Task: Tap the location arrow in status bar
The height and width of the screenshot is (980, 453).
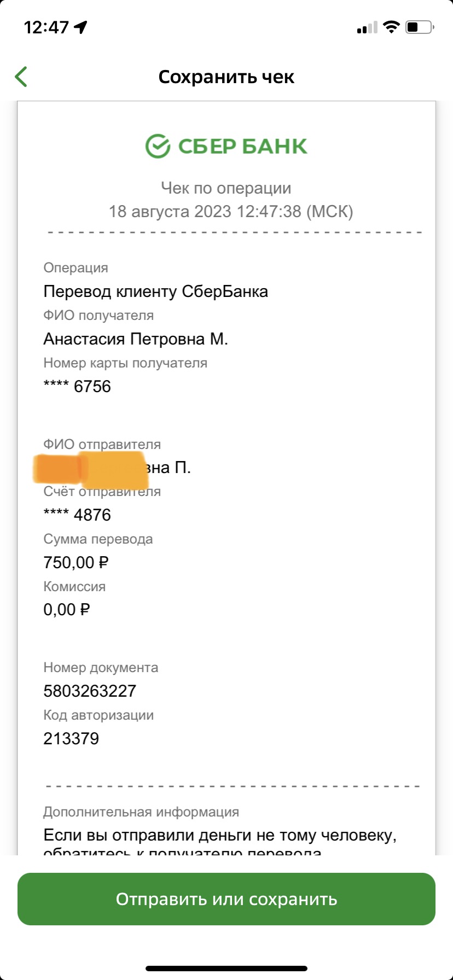Action: click(x=81, y=27)
